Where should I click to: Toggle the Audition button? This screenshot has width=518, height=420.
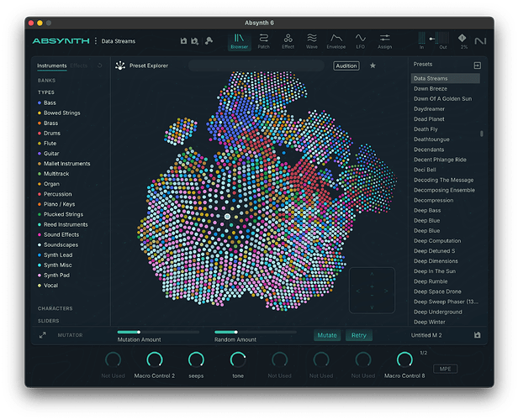[346, 66]
